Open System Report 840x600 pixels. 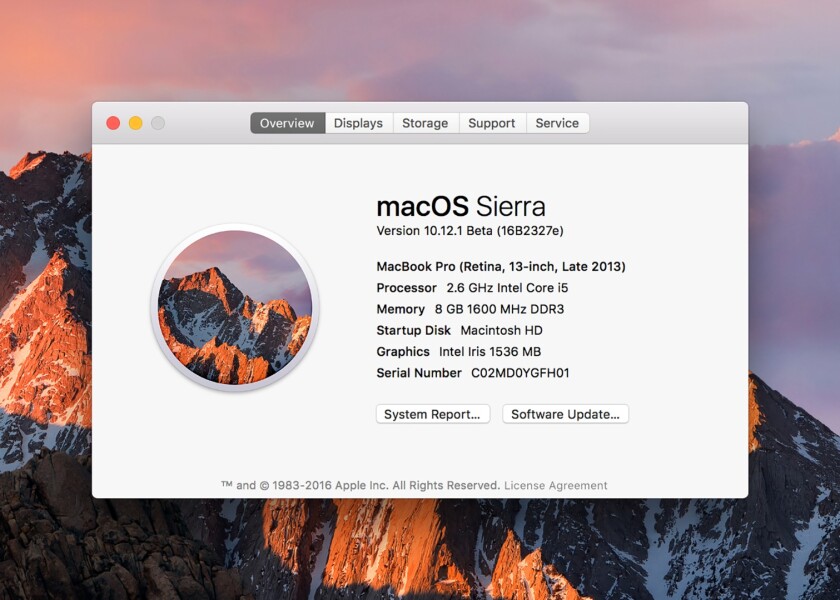(x=433, y=414)
